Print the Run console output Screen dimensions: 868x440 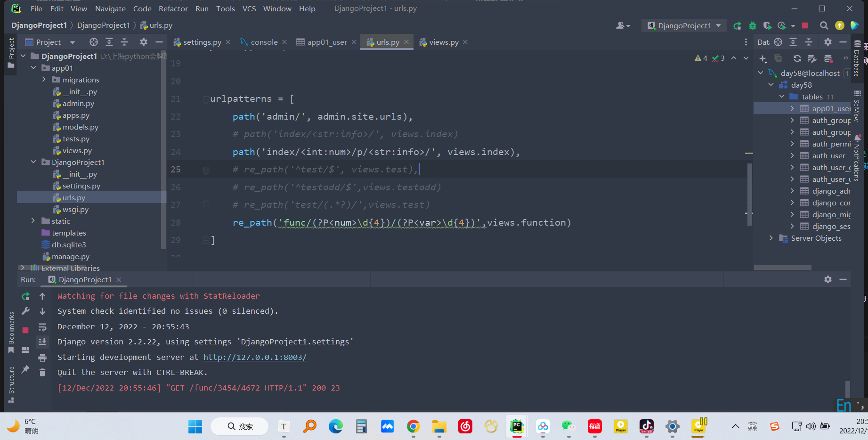point(42,357)
